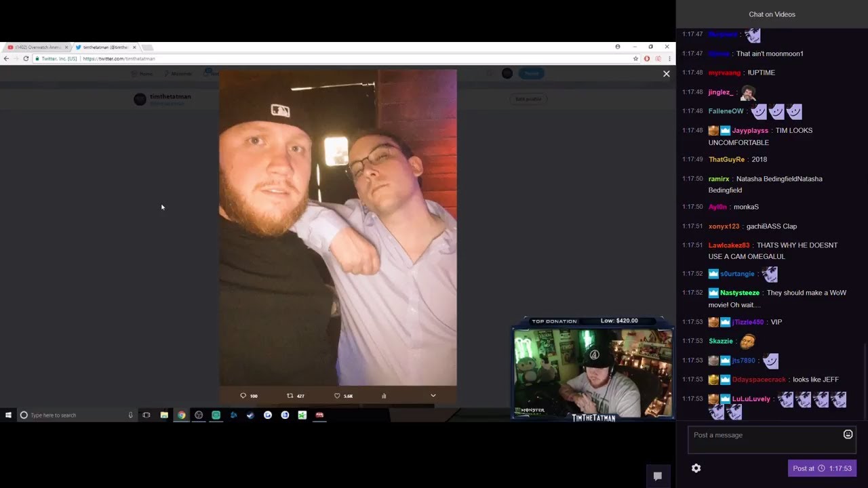Expand the tweet more-options chevron
Viewport: 868px width, 488px height.
click(433, 396)
